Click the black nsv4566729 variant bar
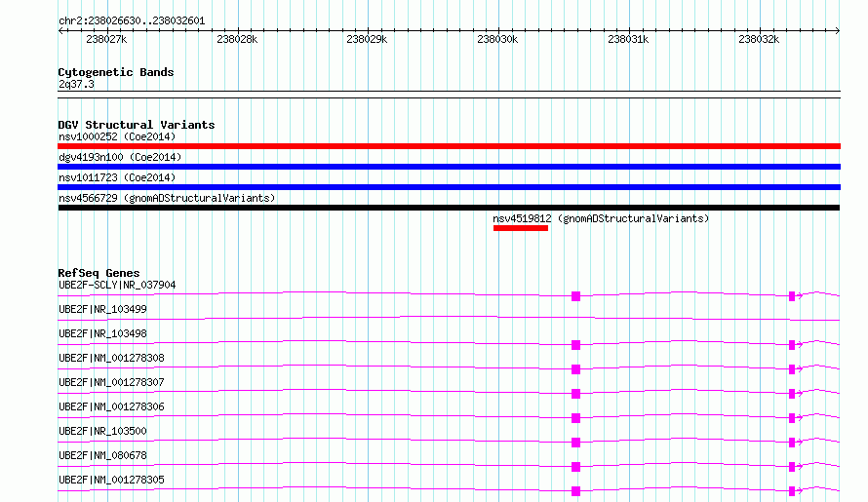Viewport: 868px width, 502px height. click(x=449, y=208)
